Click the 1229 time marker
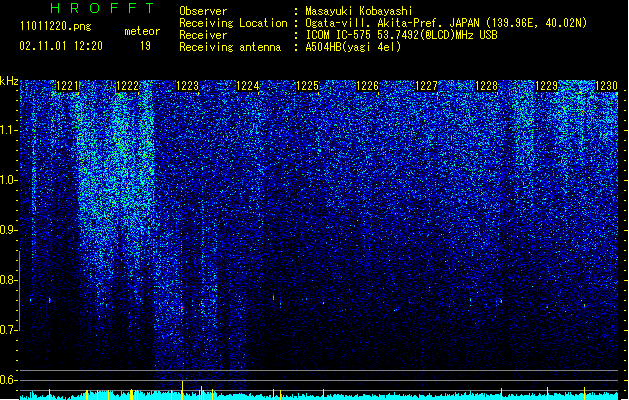 546,86
